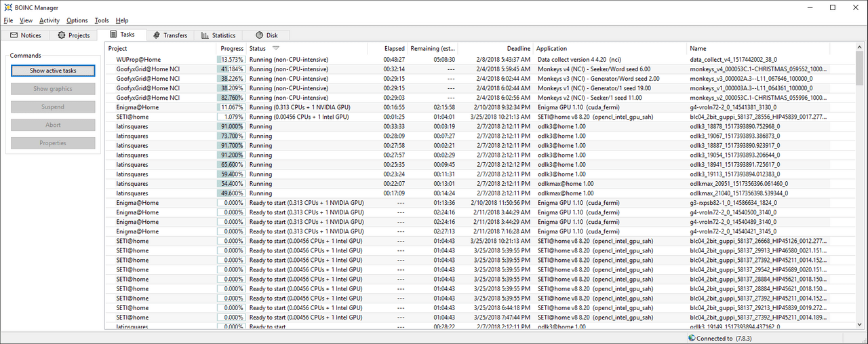Switch to the Projects tab
This screenshot has height=344, width=868.
(74, 35)
